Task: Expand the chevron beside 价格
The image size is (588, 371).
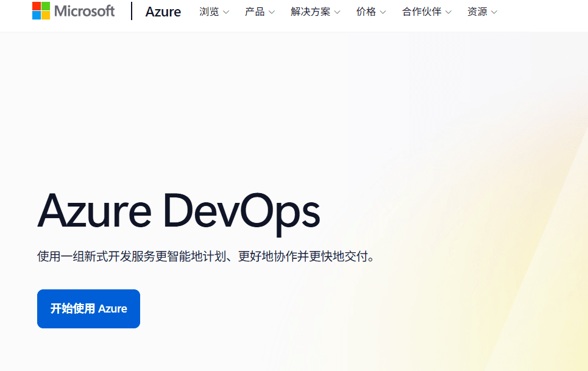Action: (383, 12)
